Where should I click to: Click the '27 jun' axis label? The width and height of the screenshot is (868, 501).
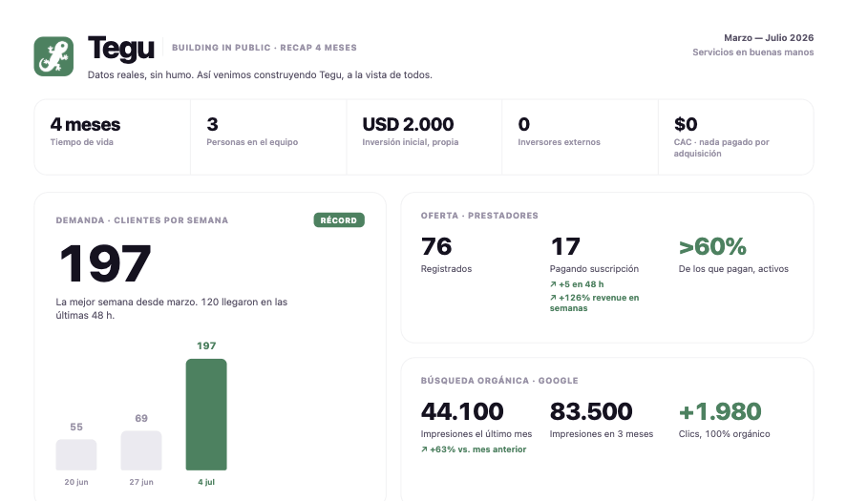(x=141, y=482)
